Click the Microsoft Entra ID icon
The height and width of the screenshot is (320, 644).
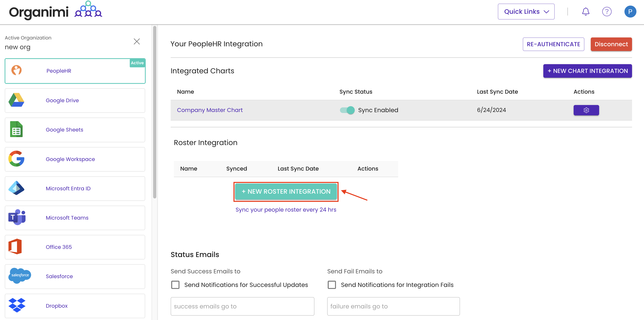(16, 188)
